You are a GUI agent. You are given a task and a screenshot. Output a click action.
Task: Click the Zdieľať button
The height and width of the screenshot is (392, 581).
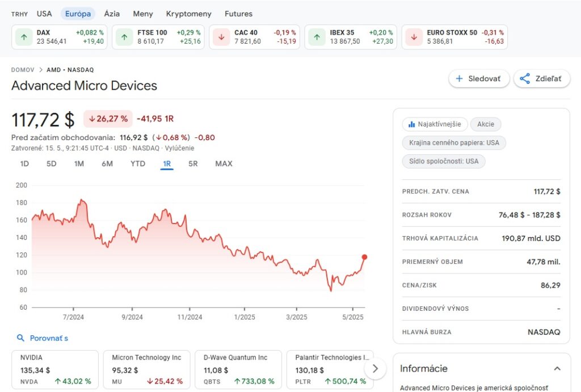(542, 78)
